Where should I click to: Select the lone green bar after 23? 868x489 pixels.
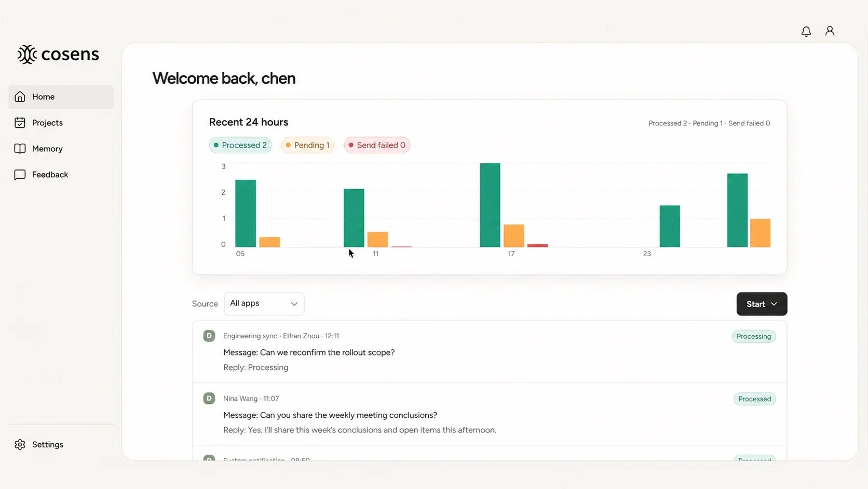click(670, 227)
